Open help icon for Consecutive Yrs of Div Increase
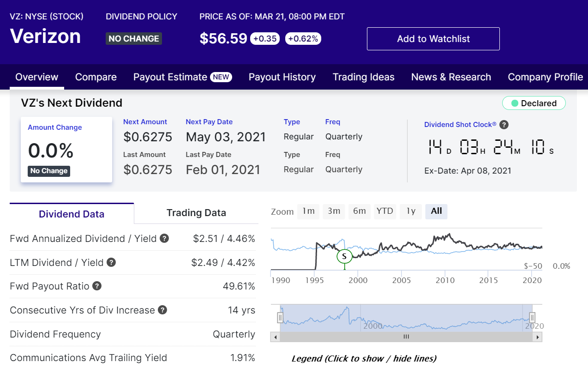 tap(162, 310)
